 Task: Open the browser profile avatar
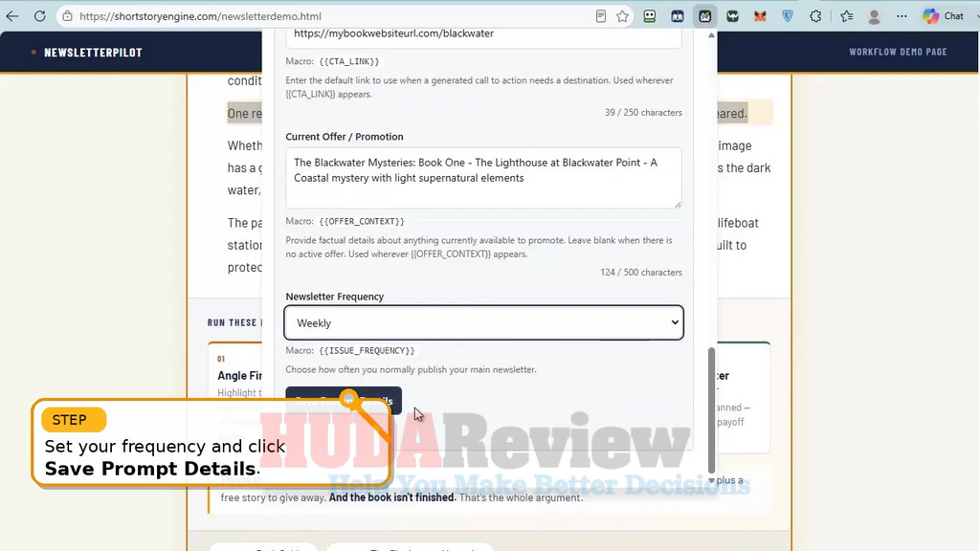tap(874, 16)
